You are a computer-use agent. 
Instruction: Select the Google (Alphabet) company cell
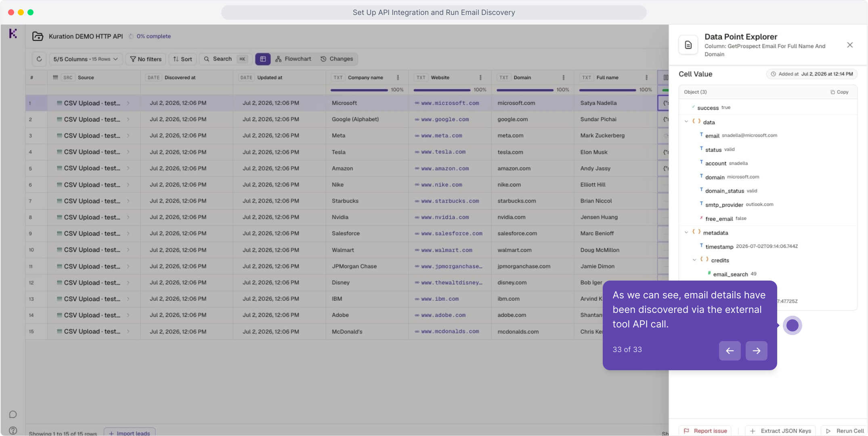(x=367, y=119)
